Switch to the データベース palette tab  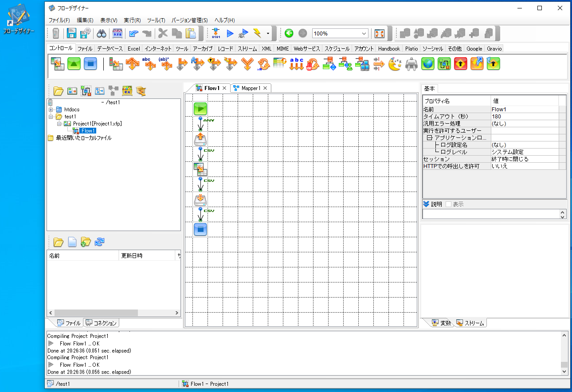(110, 49)
